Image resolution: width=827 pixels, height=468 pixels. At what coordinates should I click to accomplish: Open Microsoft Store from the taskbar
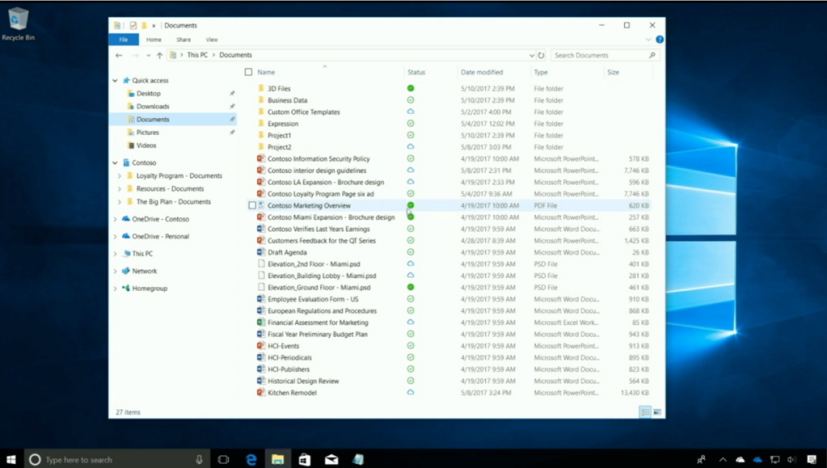304,460
